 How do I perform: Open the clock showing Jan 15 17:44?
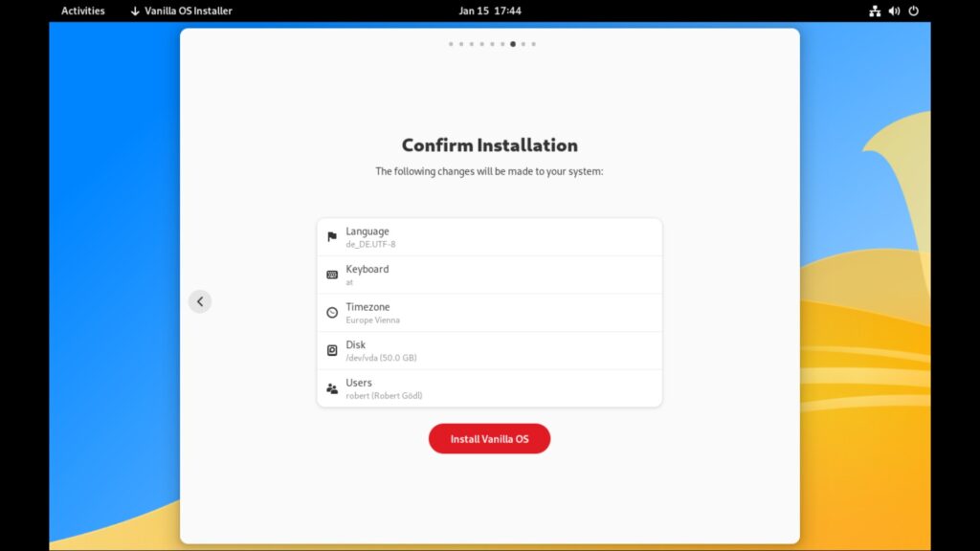490,11
